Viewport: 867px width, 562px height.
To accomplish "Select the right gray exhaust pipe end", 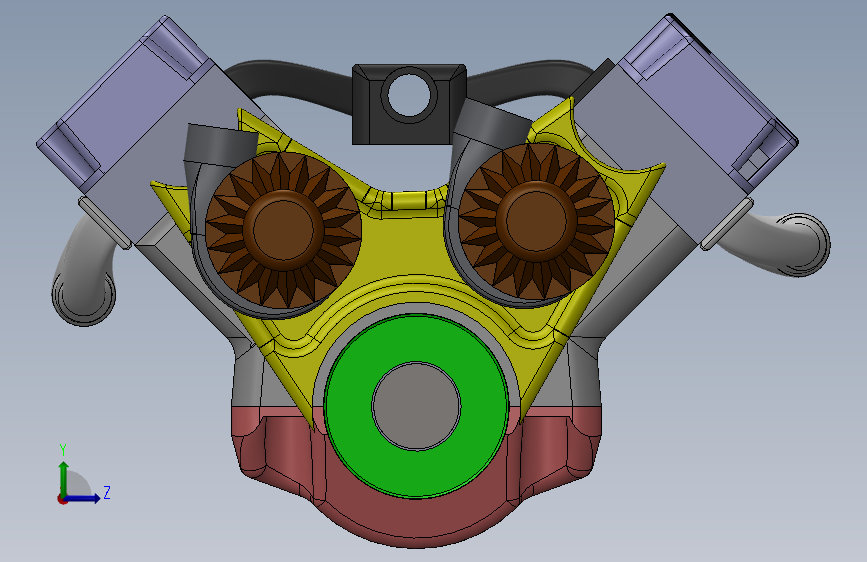I will point(801,244).
